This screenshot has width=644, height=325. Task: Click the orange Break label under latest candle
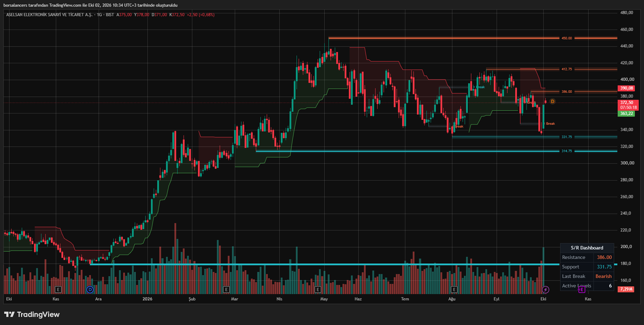point(550,124)
